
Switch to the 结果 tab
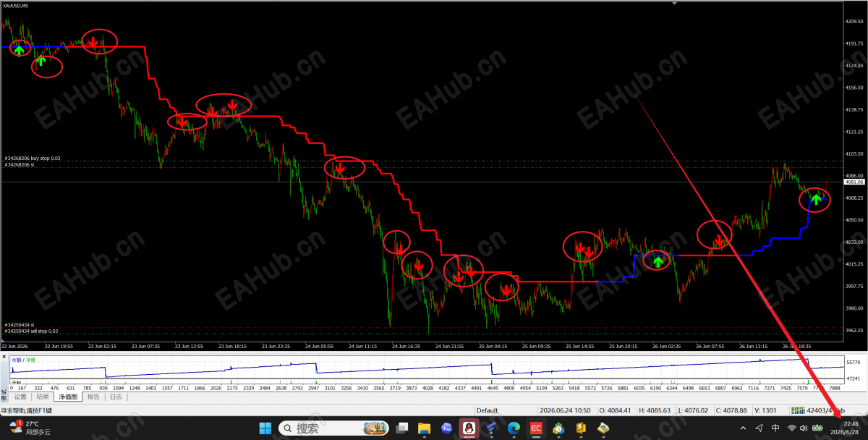click(43, 397)
